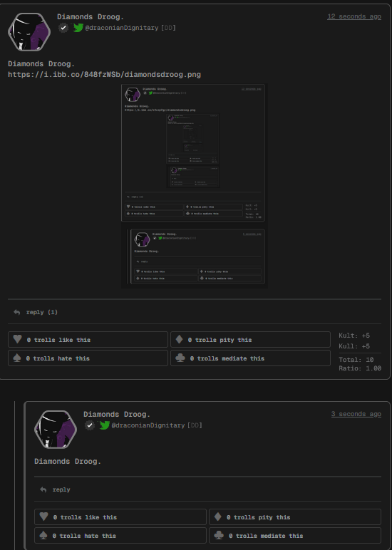
Task: Open the '12 seconds ago' timestamp link
Action: [354, 16]
